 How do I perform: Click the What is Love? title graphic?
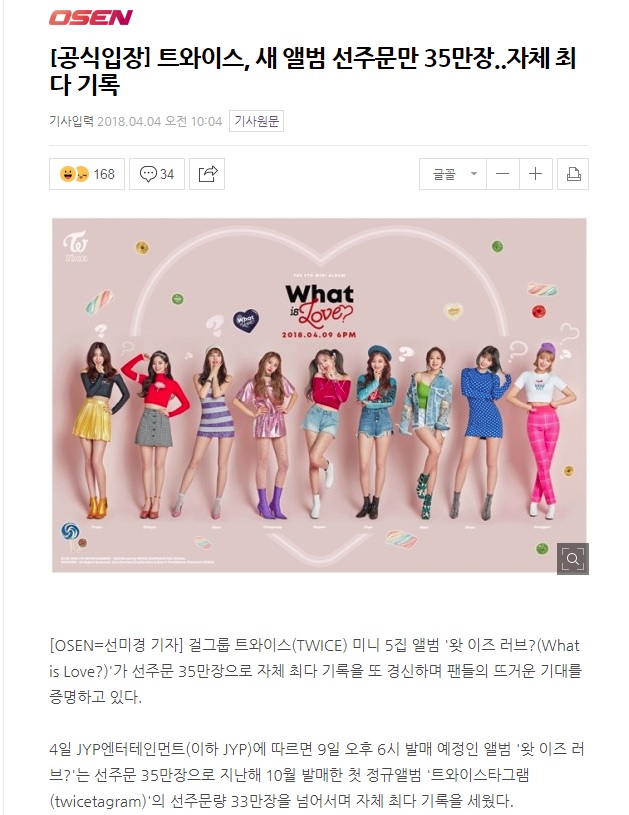(x=319, y=310)
